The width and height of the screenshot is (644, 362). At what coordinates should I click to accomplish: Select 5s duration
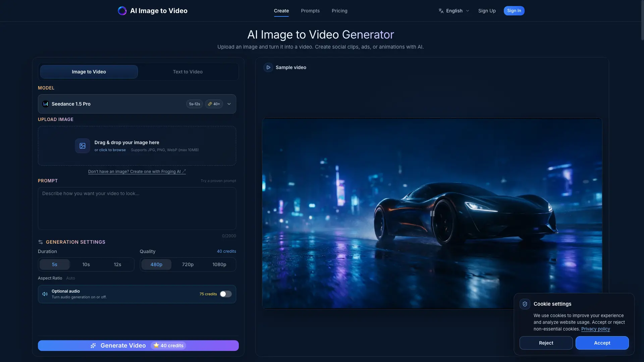pos(55,264)
